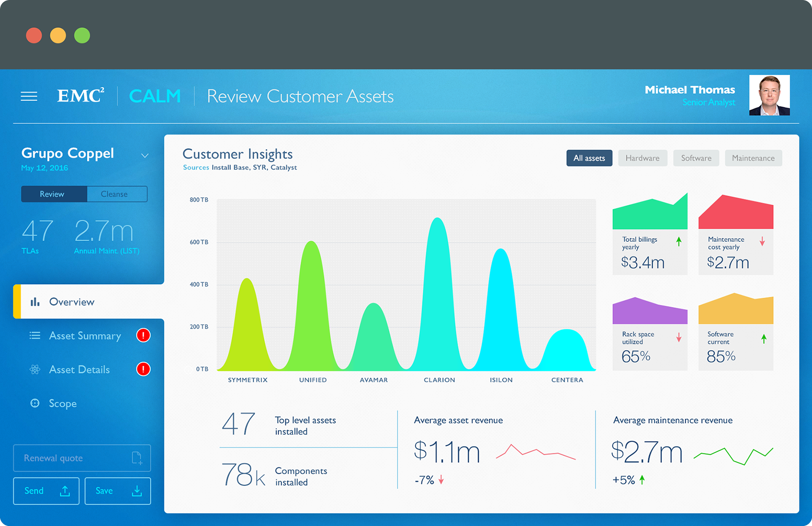Click the Asset Details atom icon

click(x=35, y=369)
